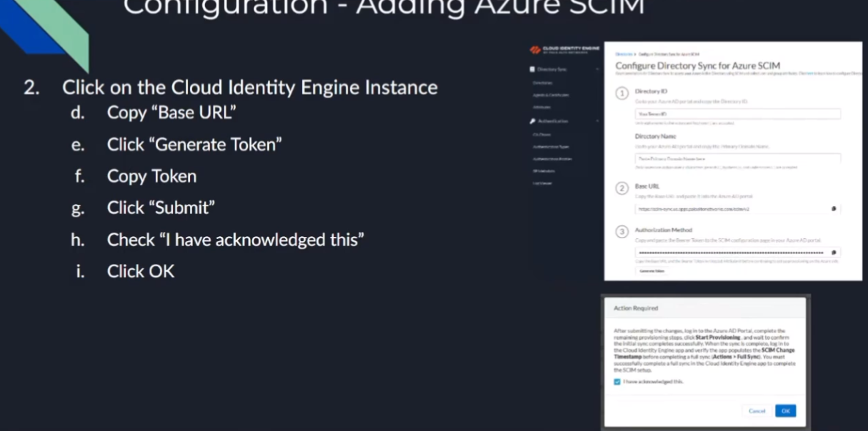Image resolution: width=868 pixels, height=431 pixels.
Task: Click the Configure Directory Sync for Azure SCIM heading
Action: [698, 66]
